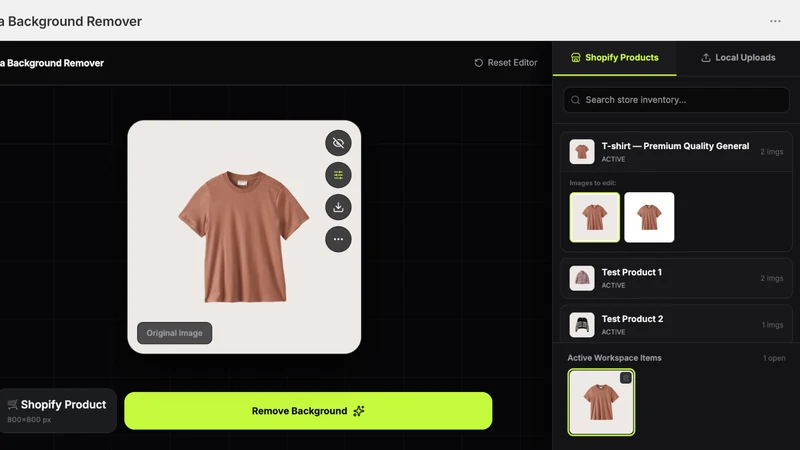Image resolution: width=800 pixels, height=450 pixels.
Task: Open the top-right ellipsis menu
Action: (775, 21)
